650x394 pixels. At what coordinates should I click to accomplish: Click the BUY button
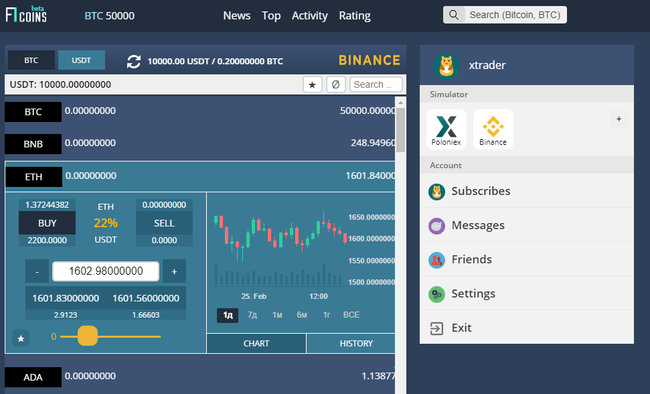47,223
